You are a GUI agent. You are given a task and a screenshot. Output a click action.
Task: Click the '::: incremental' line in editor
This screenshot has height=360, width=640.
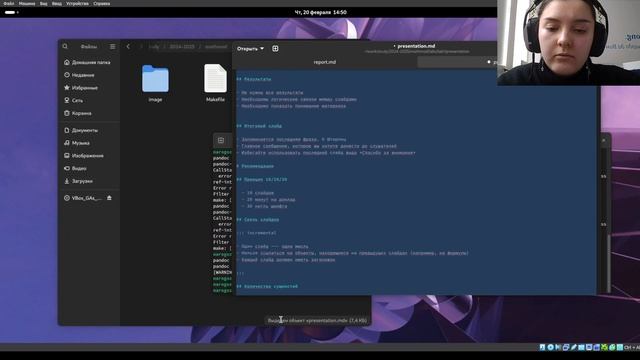[x=256, y=233]
